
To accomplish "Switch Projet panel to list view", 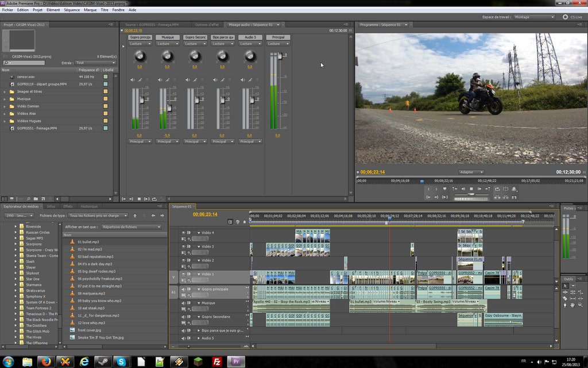I will coord(5,198).
